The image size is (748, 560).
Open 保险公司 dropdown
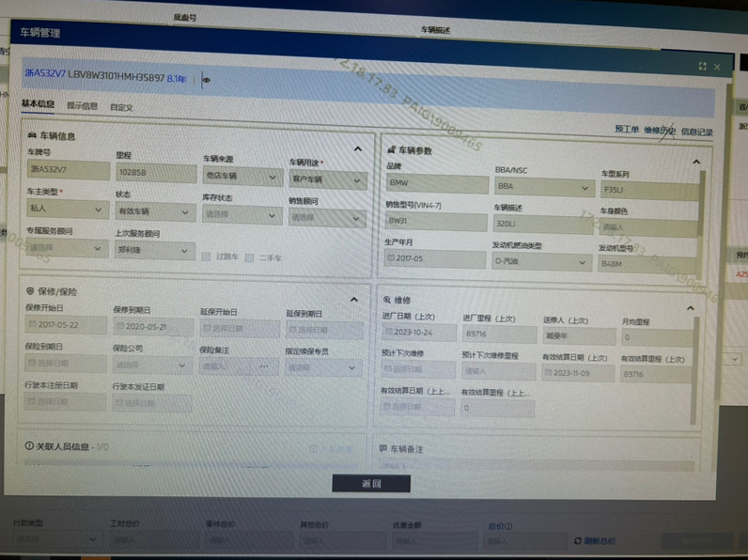[x=152, y=365]
